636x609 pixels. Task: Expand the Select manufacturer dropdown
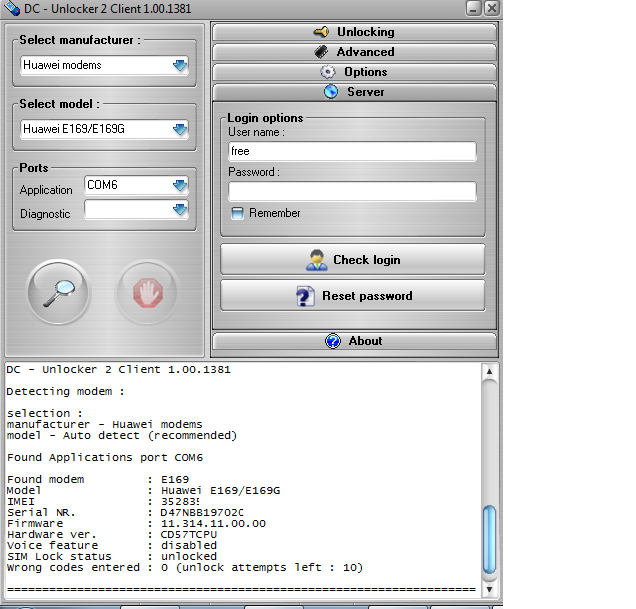point(180,65)
